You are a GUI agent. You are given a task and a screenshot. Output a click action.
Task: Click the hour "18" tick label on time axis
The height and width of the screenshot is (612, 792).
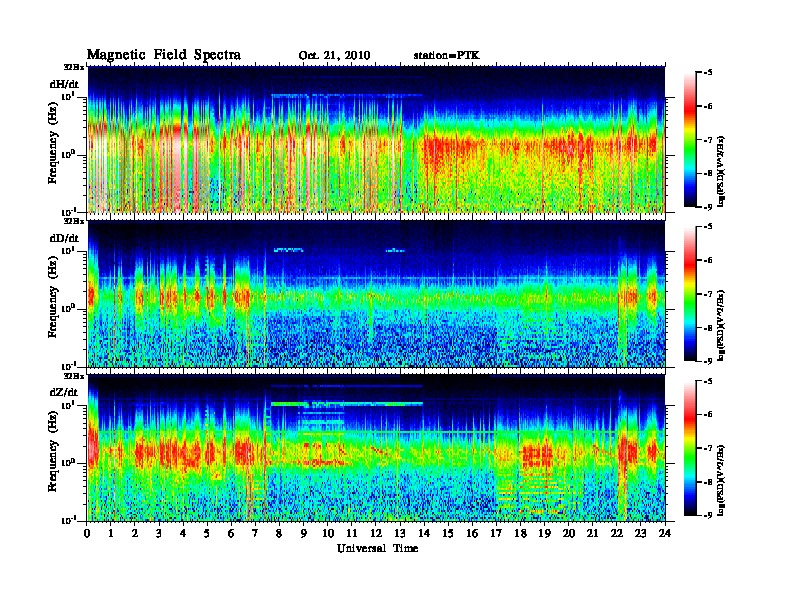(520, 533)
